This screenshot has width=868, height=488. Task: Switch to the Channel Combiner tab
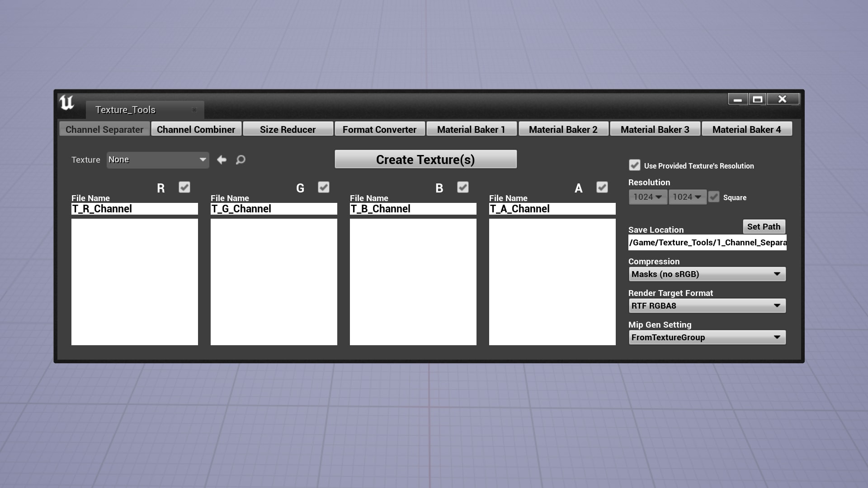coord(196,129)
